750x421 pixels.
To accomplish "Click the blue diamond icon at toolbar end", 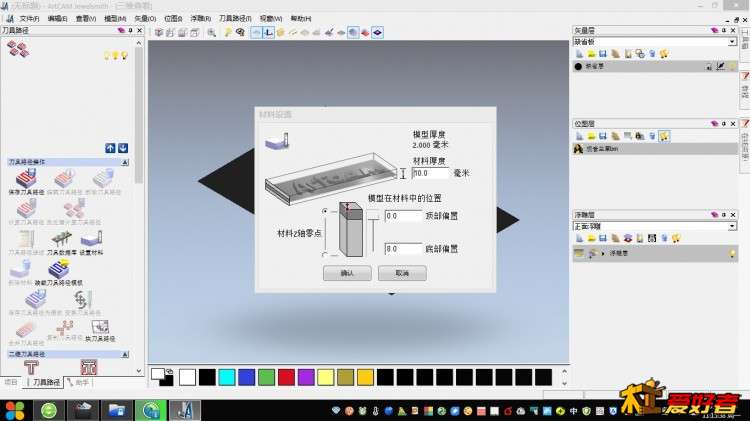I will pyautogui.click(x=377, y=33).
